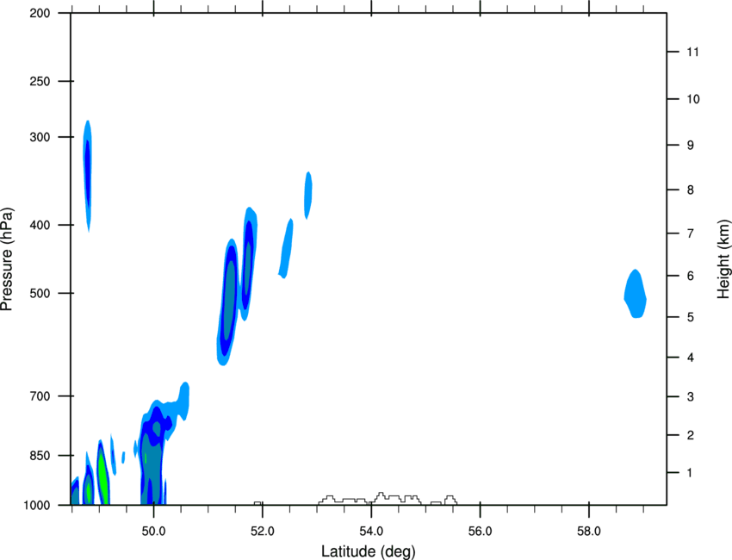
Task: Click the small terrain bump near latitude 55.5
Action: pos(450,501)
